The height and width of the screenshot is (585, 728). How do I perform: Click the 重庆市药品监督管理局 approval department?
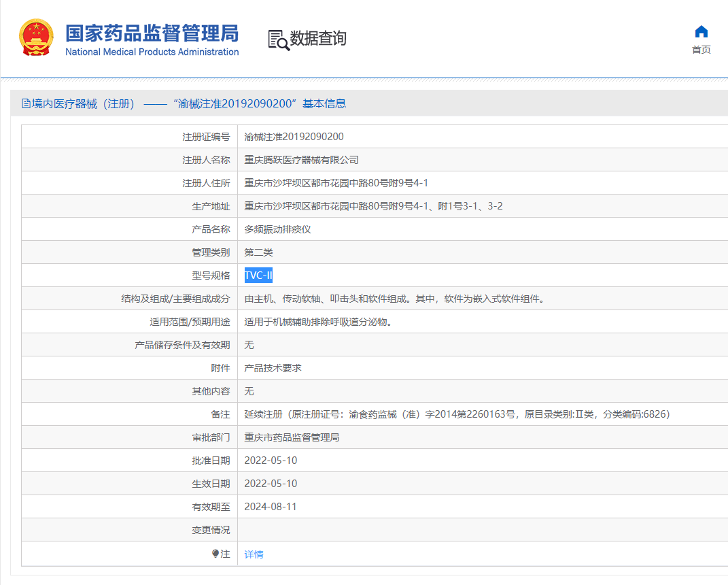coord(292,437)
